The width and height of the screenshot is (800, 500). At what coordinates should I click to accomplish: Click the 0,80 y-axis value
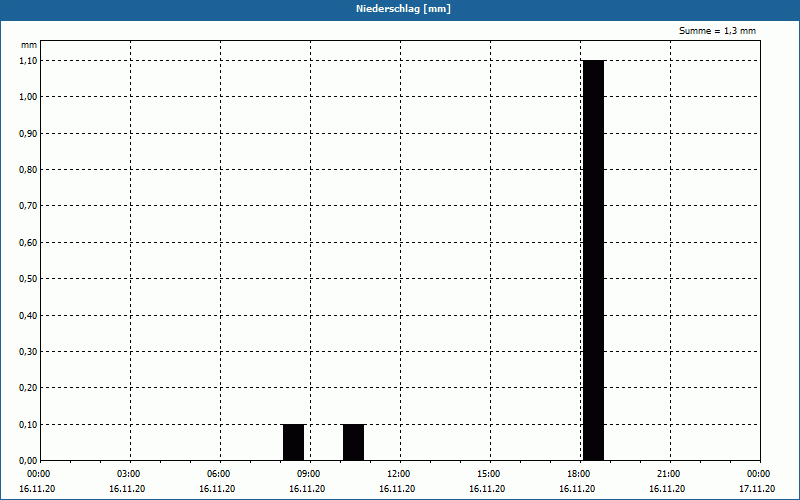tap(28, 170)
